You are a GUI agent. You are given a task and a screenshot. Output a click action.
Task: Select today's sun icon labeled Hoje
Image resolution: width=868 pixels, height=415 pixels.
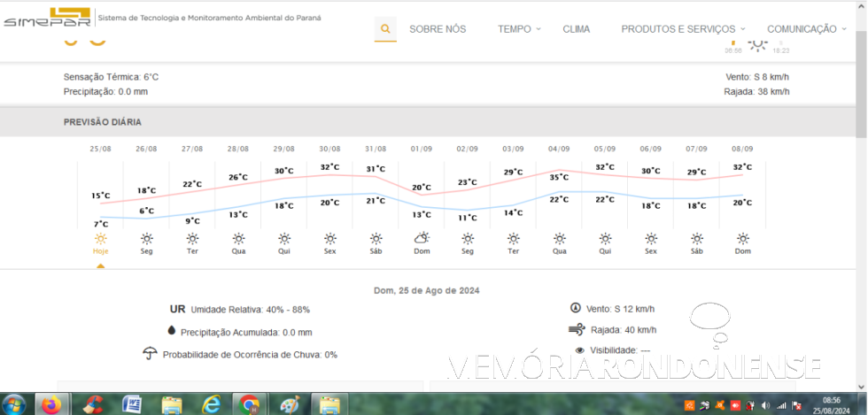coord(100,239)
